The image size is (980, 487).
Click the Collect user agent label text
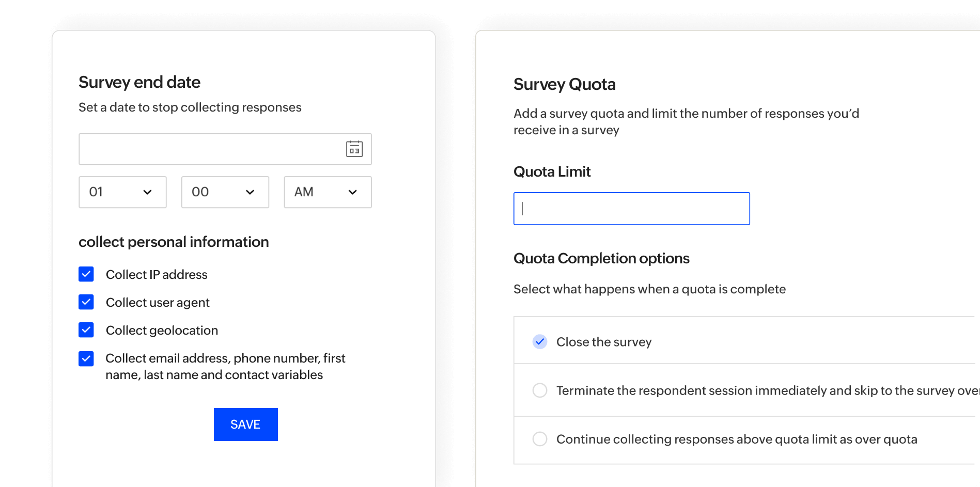coord(158,303)
